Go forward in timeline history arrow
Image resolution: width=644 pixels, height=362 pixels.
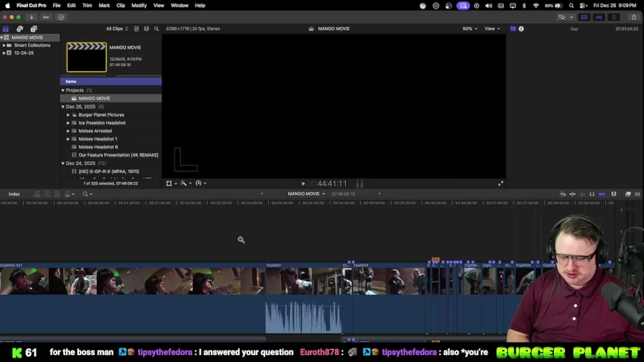(x=379, y=194)
